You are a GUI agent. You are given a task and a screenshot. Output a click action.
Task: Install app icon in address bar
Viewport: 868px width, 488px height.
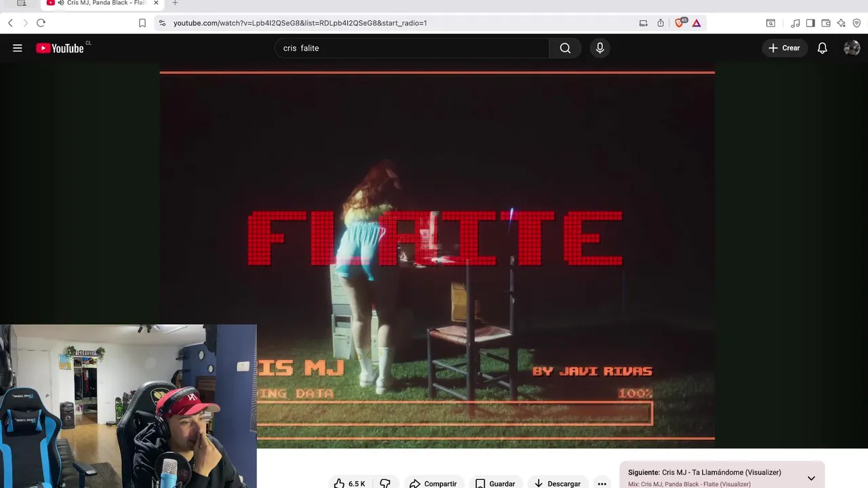643,23
